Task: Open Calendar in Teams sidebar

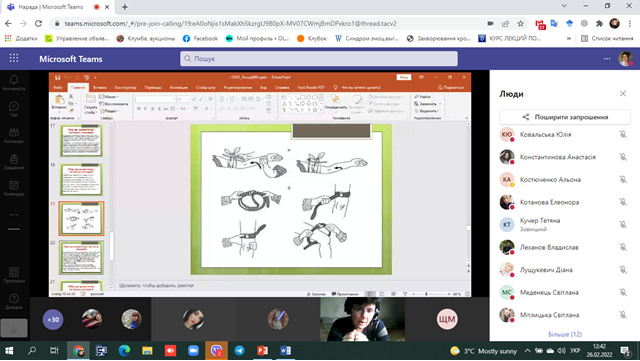Action: pos(14,188)
